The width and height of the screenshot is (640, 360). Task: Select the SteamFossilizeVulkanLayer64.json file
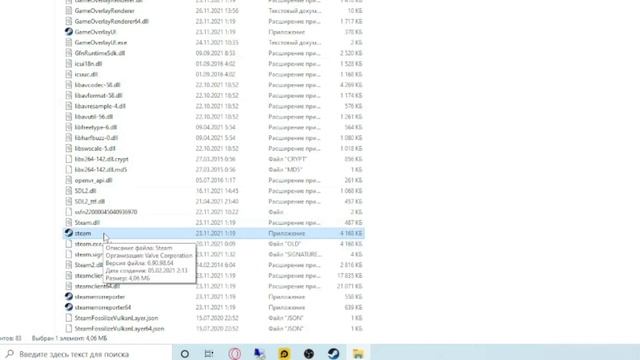(120, 328)
